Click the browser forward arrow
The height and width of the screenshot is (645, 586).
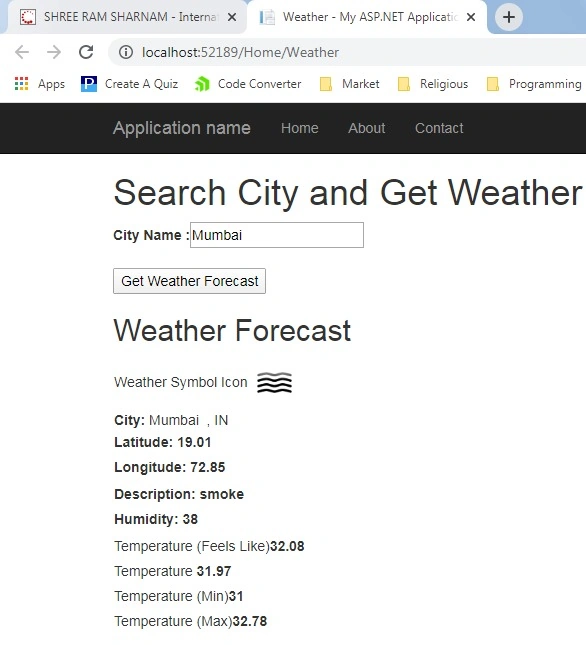point(54,52)
